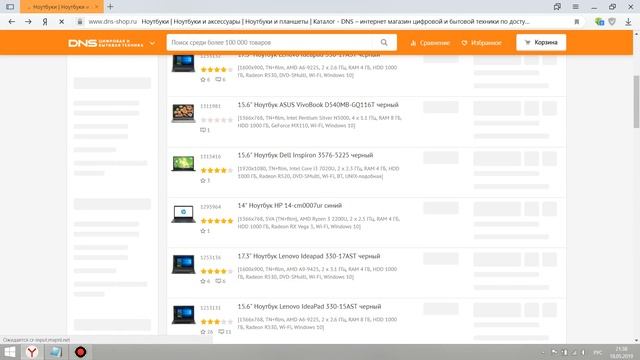This screenshot has height=360, width=640.
Task: Click the five-star rating of HP 14-cm0007ur
Action: 217,221
